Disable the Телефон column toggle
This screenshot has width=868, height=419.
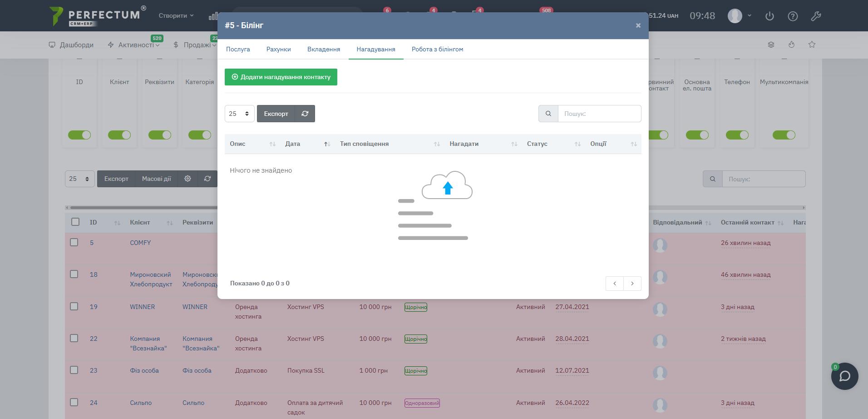pos(737,135)
